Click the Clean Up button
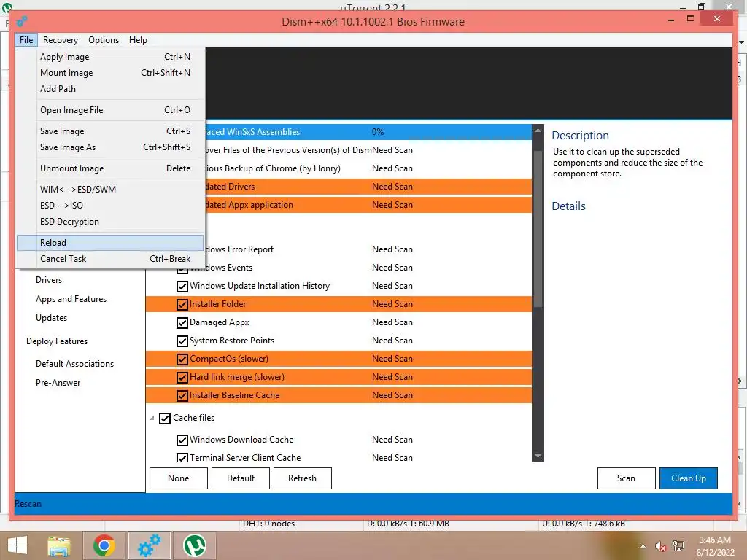Viewport: 747px width, 560px height. click(689, 478)
